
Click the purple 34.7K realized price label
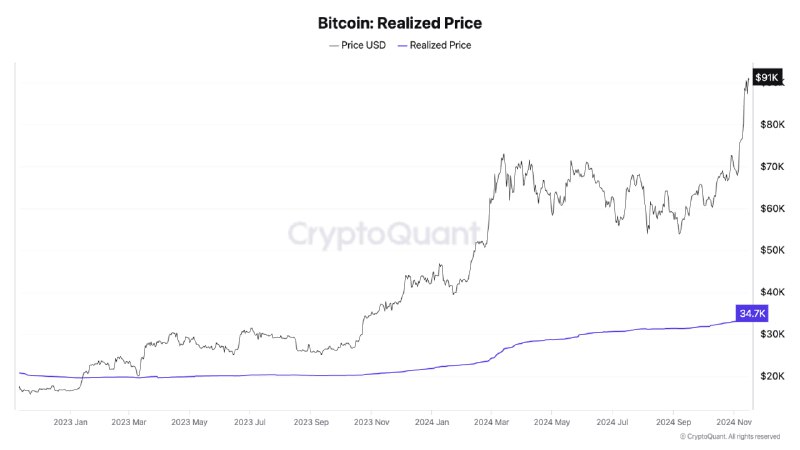click(752, 313)
